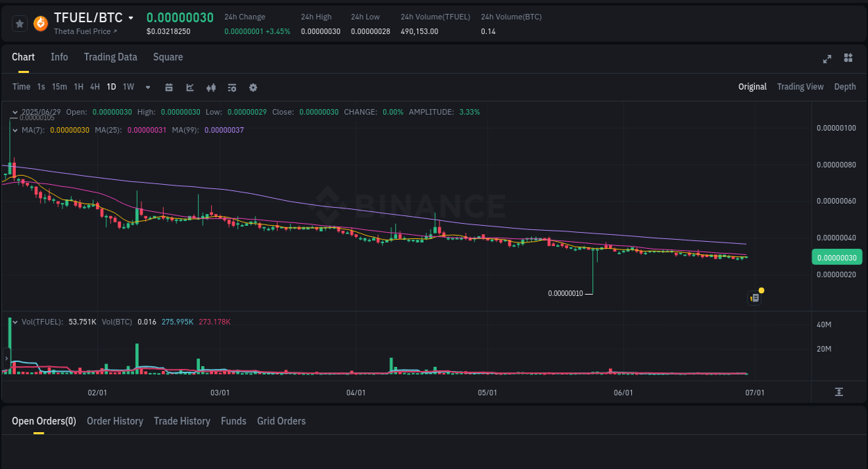Open the date range picker icon

(169, 87)
